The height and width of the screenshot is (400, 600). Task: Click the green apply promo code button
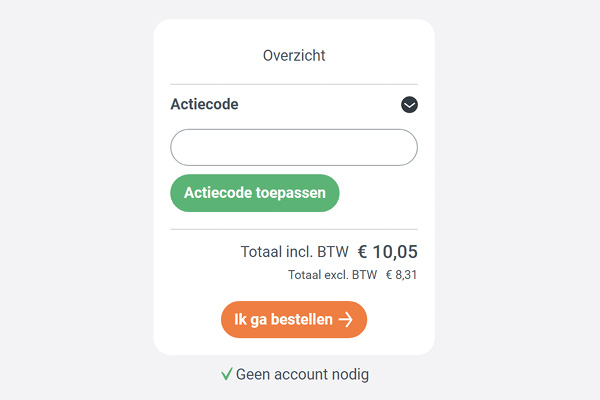click(x=255, y=193)
